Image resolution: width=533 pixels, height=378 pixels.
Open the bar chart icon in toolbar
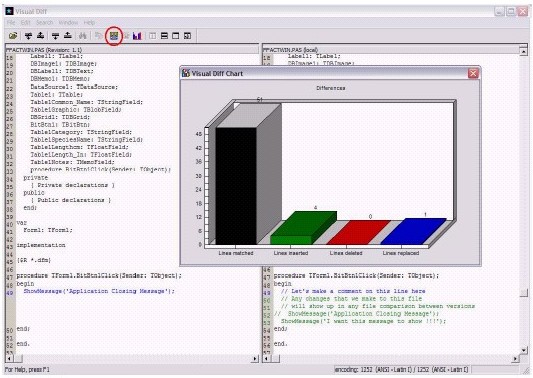(x=137, y=35)
